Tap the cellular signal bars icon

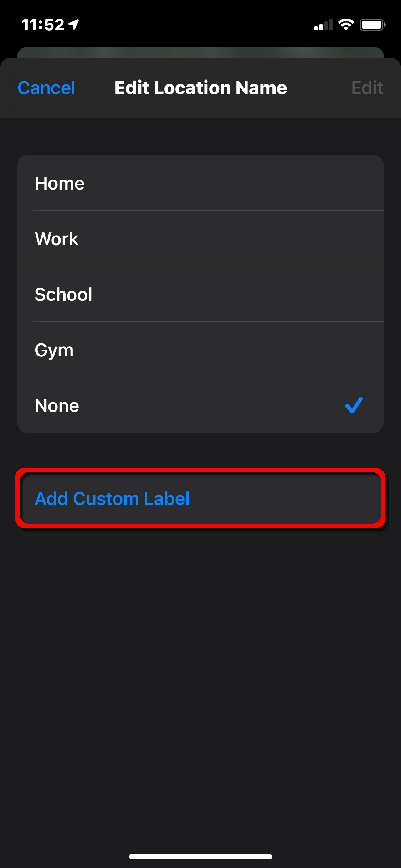tap(323, 25)
